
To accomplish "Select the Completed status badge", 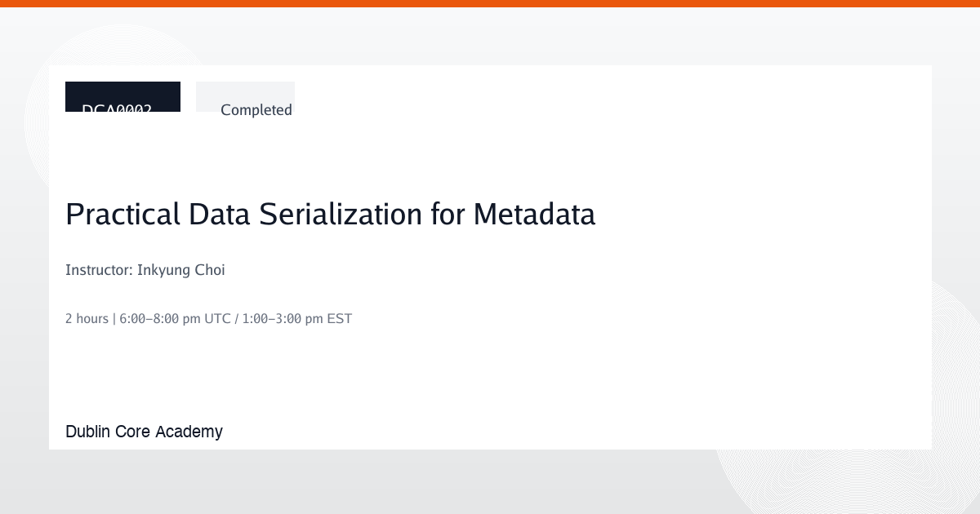I will [245, 96].
